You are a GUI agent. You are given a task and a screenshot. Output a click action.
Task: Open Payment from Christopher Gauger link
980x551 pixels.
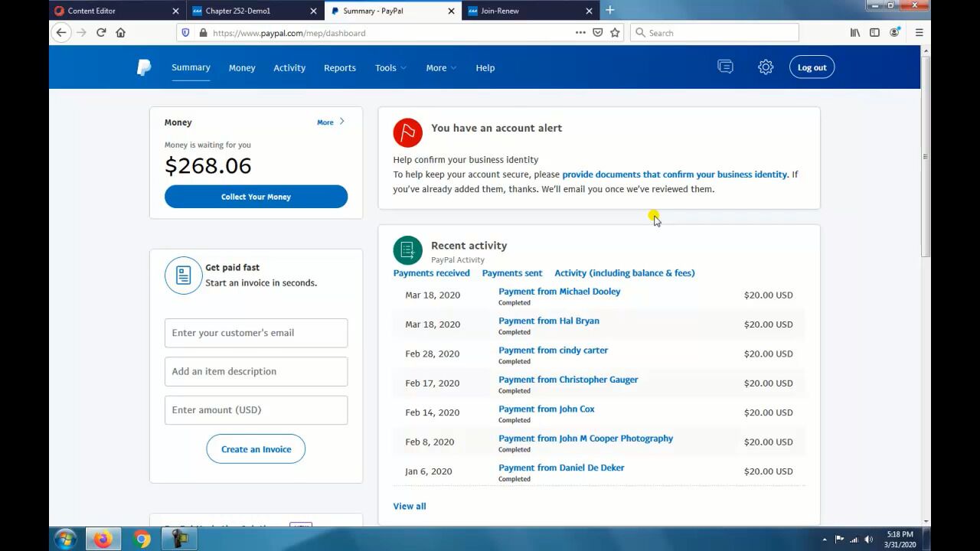(567, 380)
